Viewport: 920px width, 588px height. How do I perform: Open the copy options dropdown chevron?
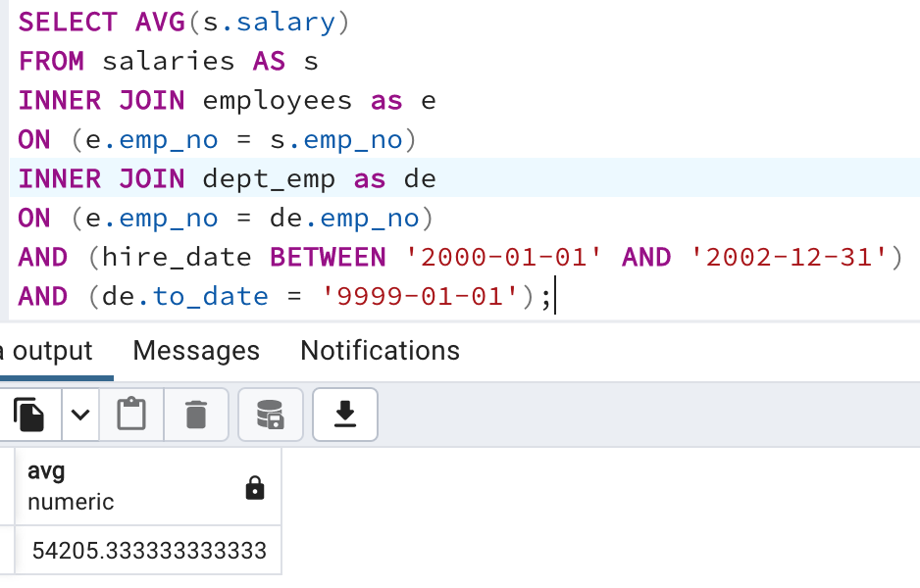click(80, 414)
